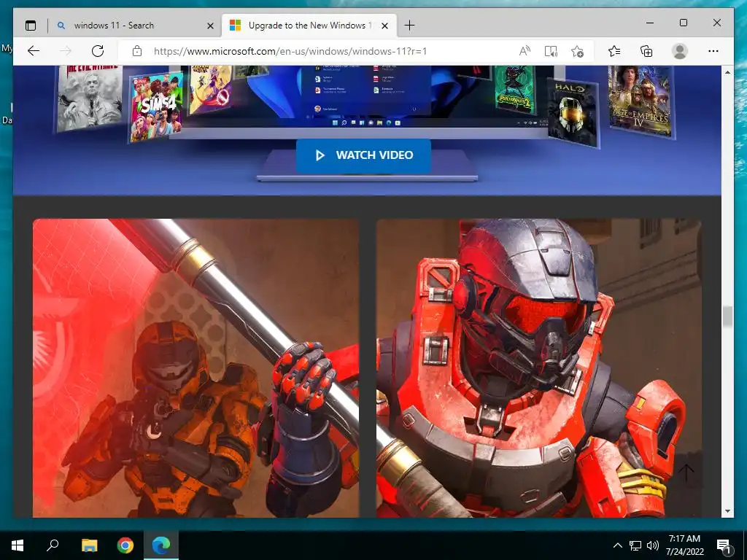Select the 'Upgrade to the New Windows' tab

(309, 26)
